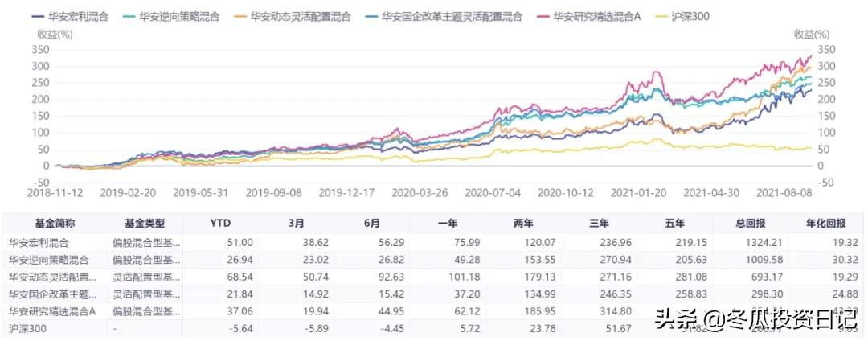Select the 沪深300 table row name

[x=27, y=329]
